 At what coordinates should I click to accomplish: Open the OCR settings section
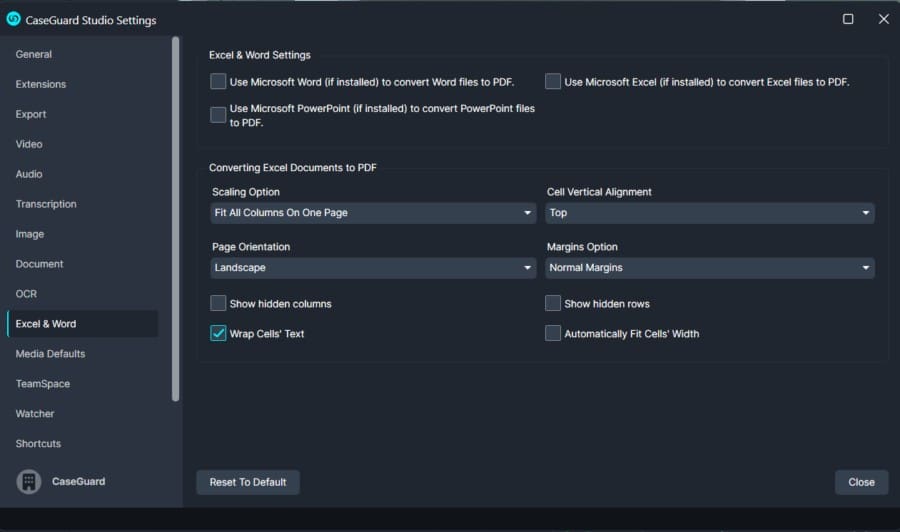(26, 294)
